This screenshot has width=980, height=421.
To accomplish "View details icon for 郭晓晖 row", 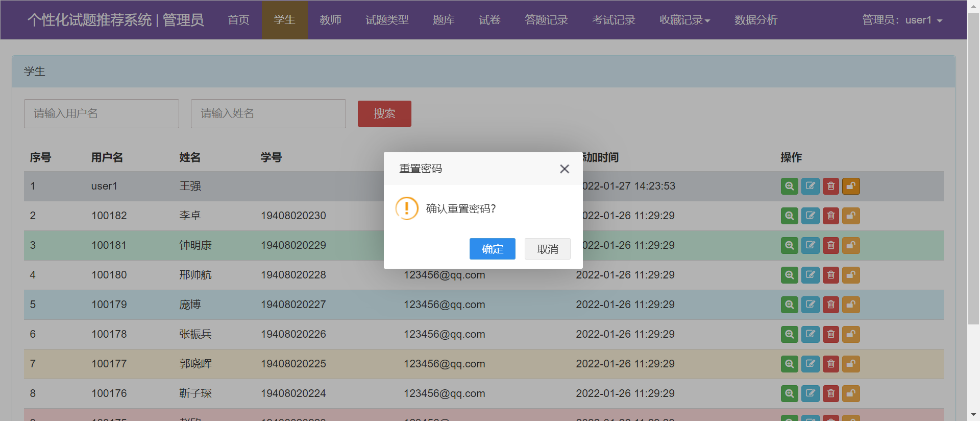I will pos(790,364).
